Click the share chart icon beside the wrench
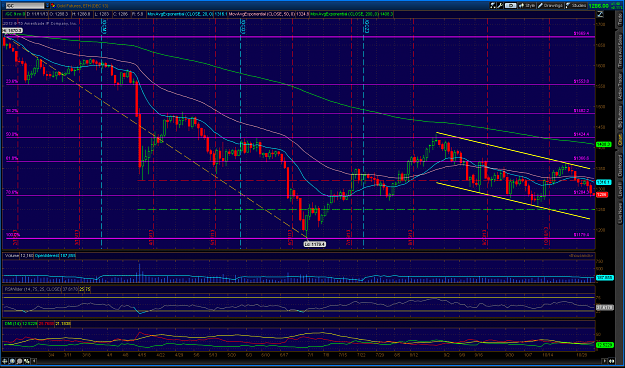The width and height of the screenshot is (625, 368). 493,6
